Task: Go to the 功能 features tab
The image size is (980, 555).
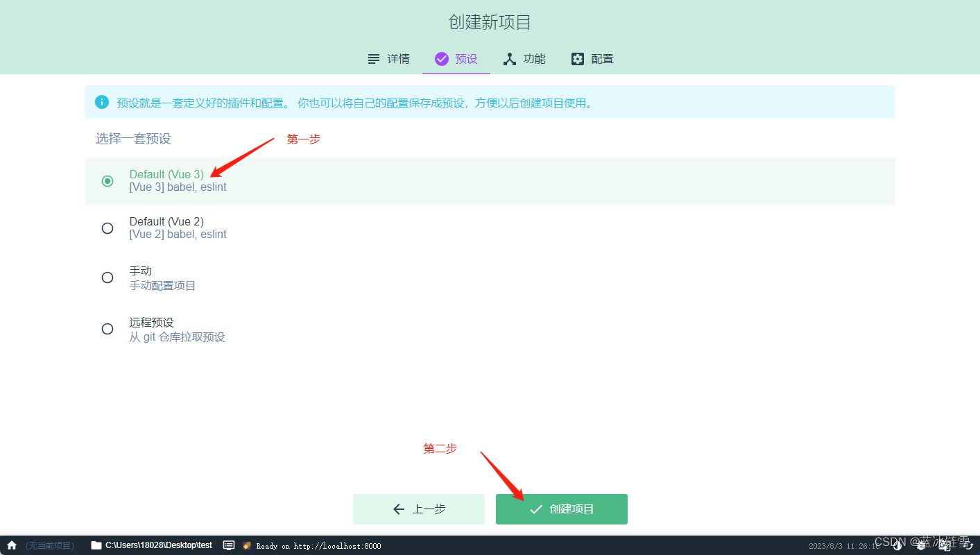Action: tap(524, 59)
